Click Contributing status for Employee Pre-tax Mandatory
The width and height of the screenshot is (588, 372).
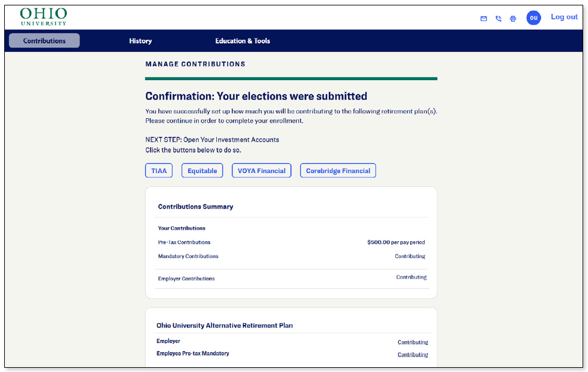(413, 355)
